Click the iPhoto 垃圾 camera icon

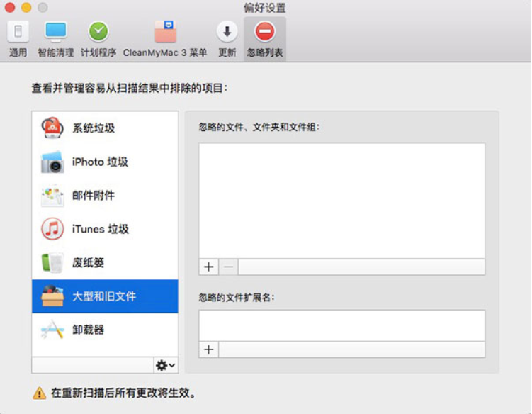(x=52, y=162)
